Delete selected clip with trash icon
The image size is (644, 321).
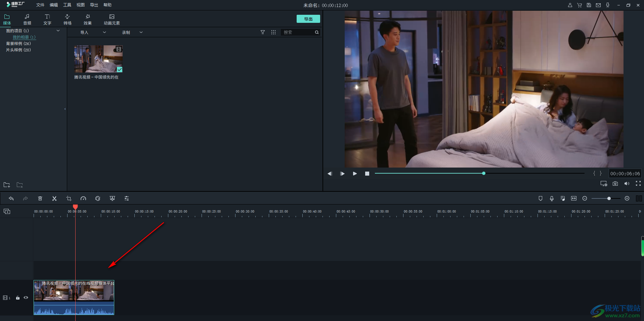point(40,198)
